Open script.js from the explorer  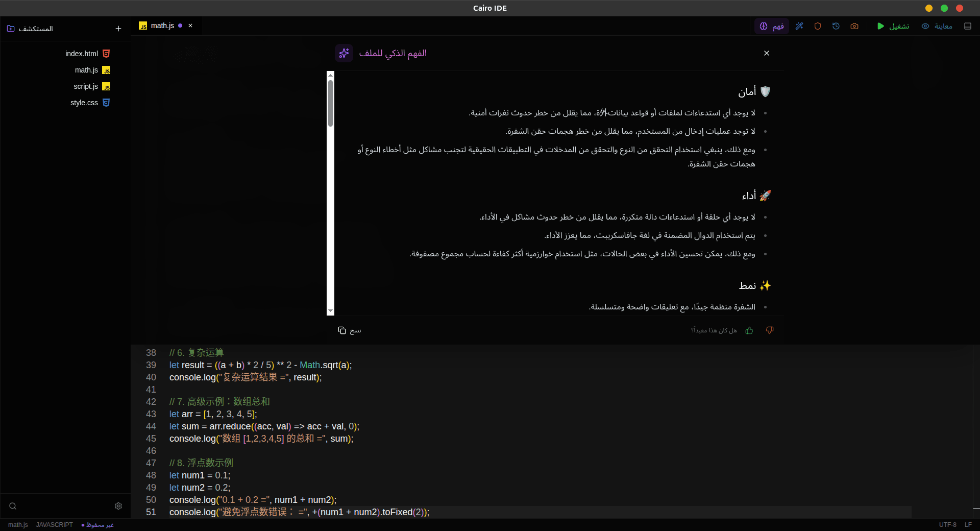(x=86, y=86)
